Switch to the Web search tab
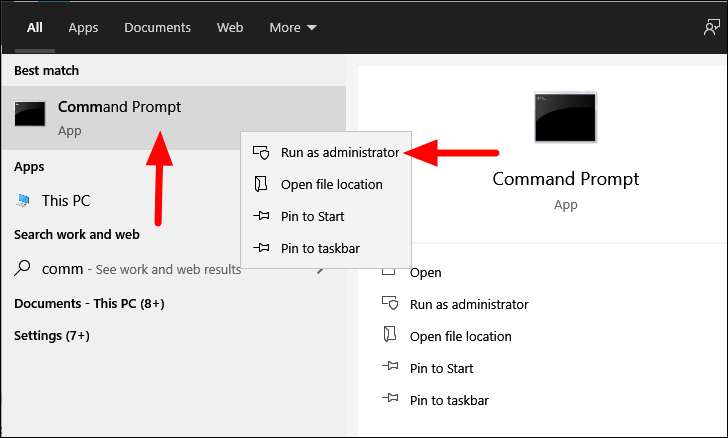This screenshot has width=728, height=438. point(230,28)
